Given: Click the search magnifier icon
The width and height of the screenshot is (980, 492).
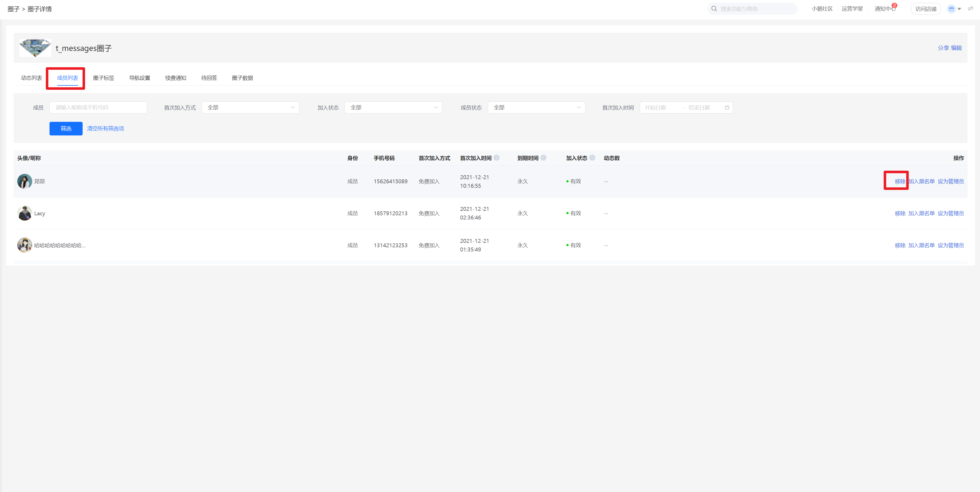Looking at the screenshot, I should 714,9.
